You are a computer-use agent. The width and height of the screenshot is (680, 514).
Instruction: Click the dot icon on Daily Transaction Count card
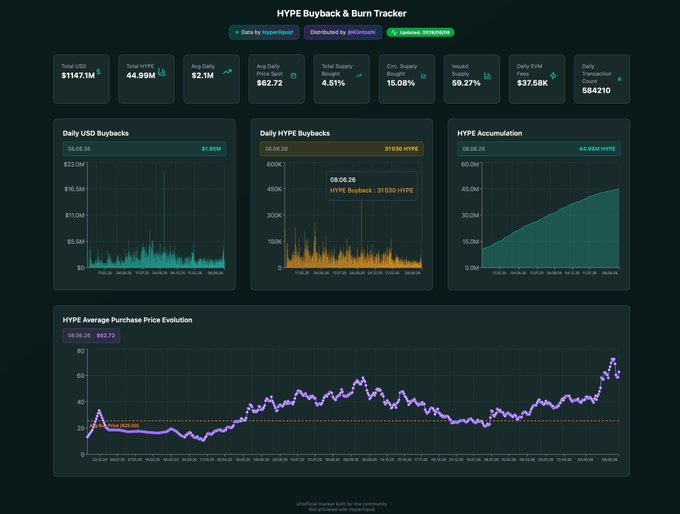pyautogui.click(x=619, y=79)
